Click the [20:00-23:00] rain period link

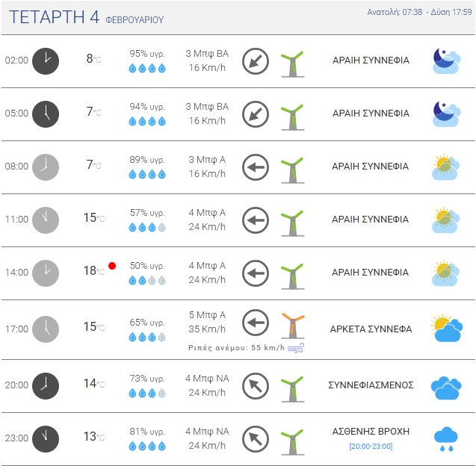[x=371, y=447]
